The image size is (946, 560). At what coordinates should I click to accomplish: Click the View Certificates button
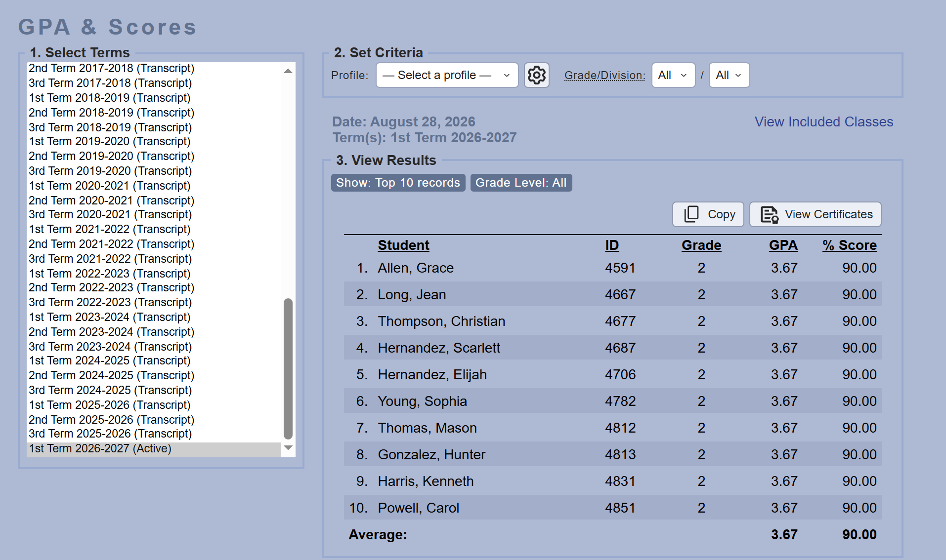(x=815, y=214)
